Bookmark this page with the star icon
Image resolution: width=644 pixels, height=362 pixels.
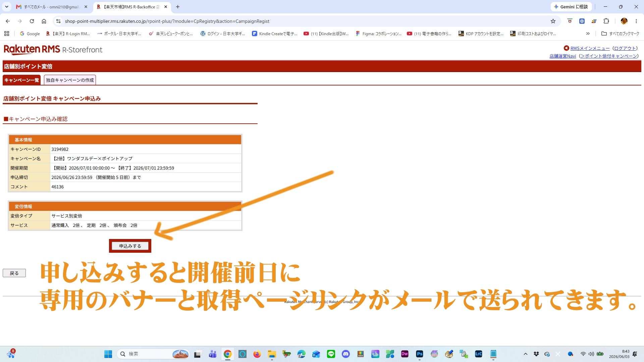tap(553, 21)
